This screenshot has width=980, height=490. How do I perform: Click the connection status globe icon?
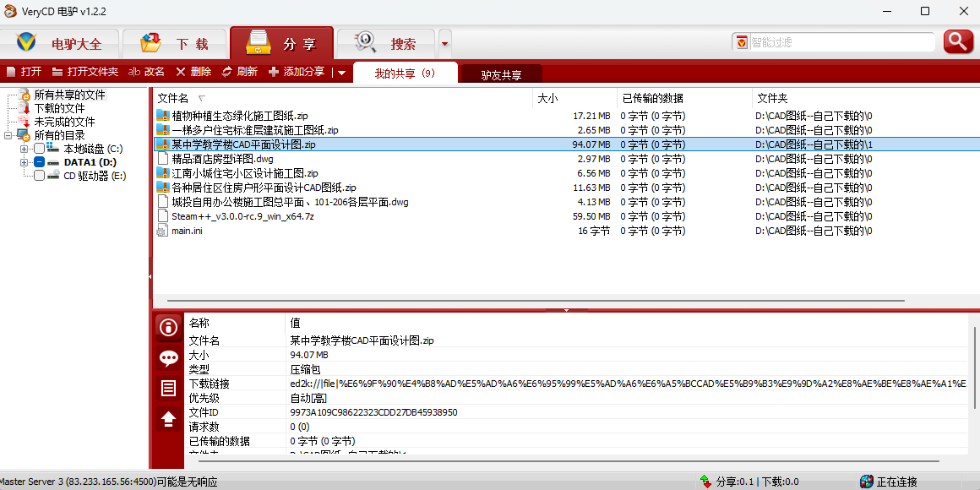pyautogui.click(x=866, y=482)
